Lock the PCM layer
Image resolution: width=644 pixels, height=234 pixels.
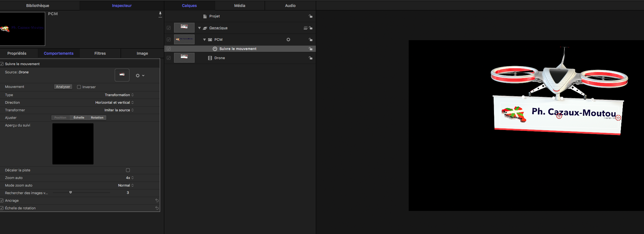point(310,40)
